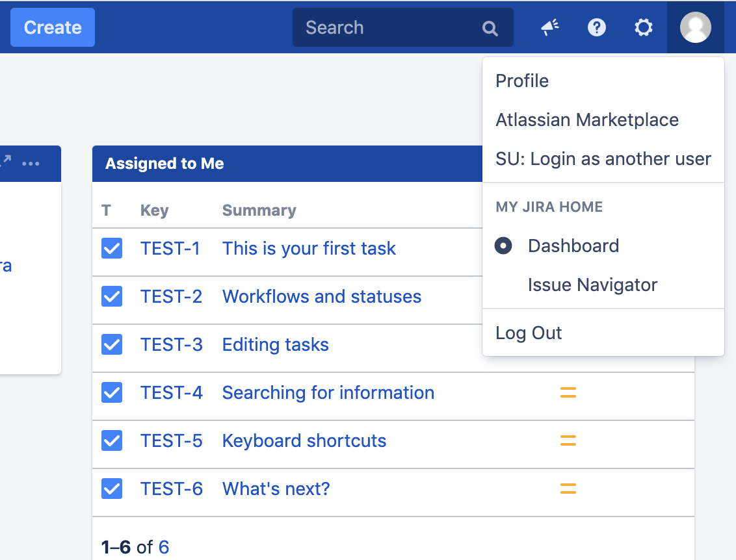736x560 pixels.
Task: Click the gadget expand arrow icon
Action: coord(6,161)
